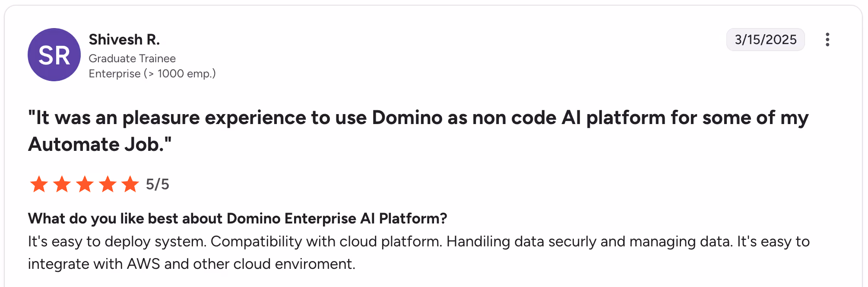
Task: Click the first orange rating star
Action: click(x=39, y=184)
